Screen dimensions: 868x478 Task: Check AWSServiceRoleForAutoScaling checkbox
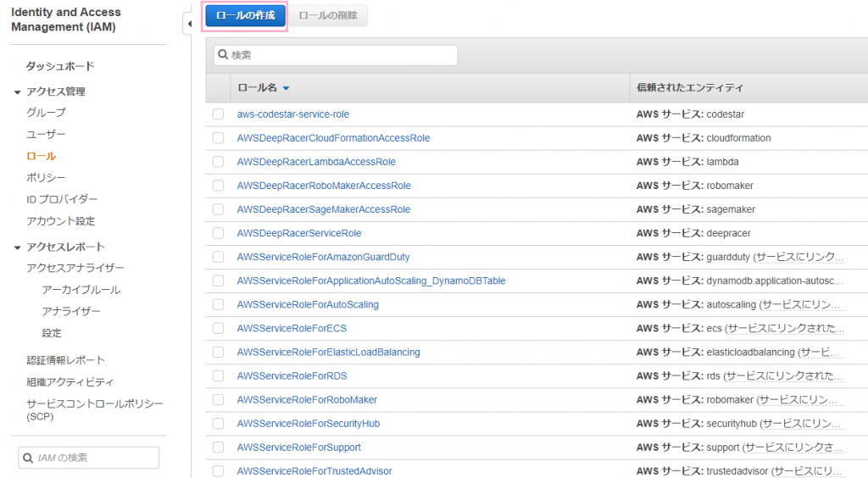(218, 304)
